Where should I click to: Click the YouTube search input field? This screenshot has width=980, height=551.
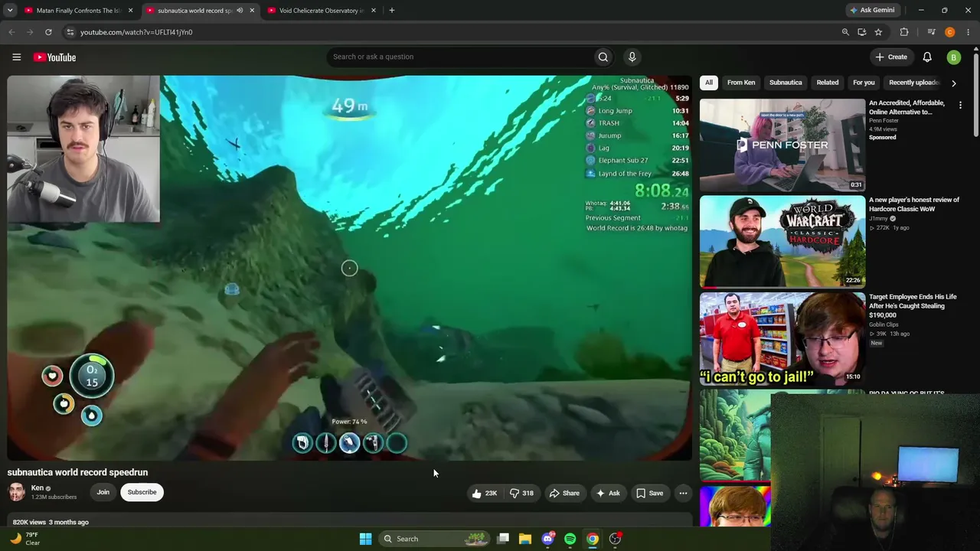pos(459,57)
